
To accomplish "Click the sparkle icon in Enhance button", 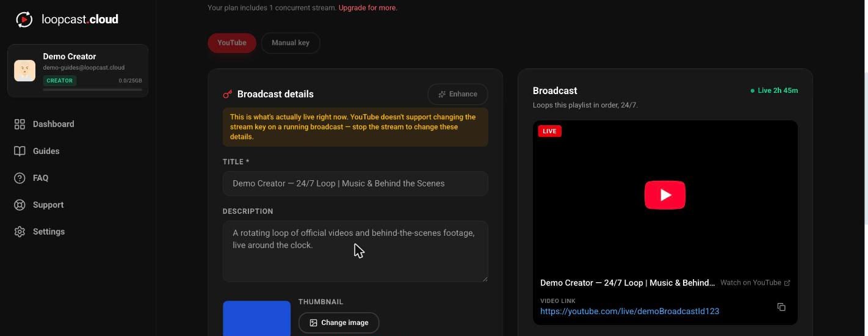I will pyautogui.click(x=442, y=94).
